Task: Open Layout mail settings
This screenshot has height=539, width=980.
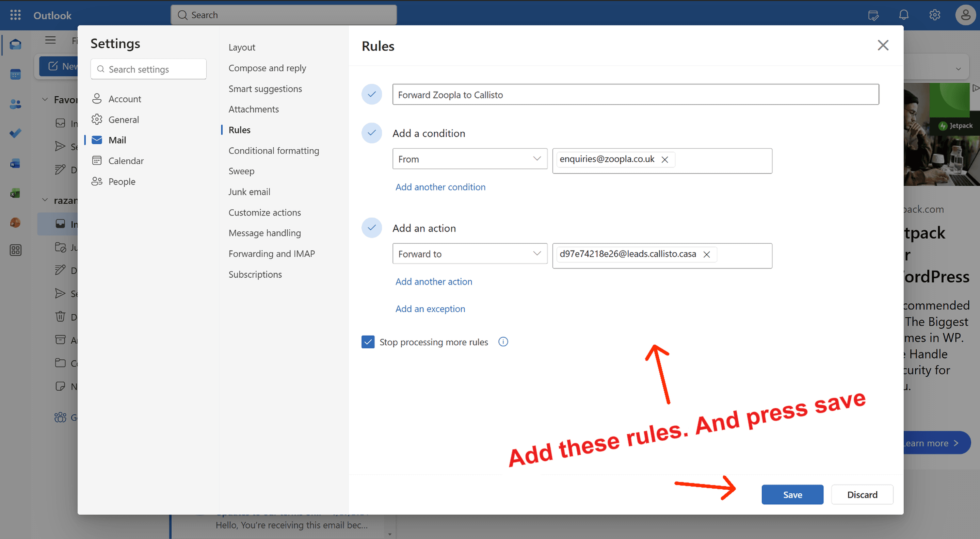Action: point(242,47)
